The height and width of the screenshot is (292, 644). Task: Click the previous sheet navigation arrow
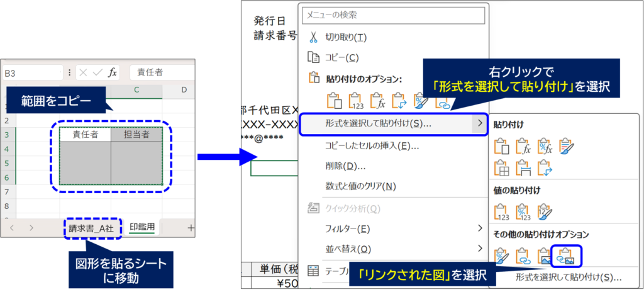pos(11,228)
